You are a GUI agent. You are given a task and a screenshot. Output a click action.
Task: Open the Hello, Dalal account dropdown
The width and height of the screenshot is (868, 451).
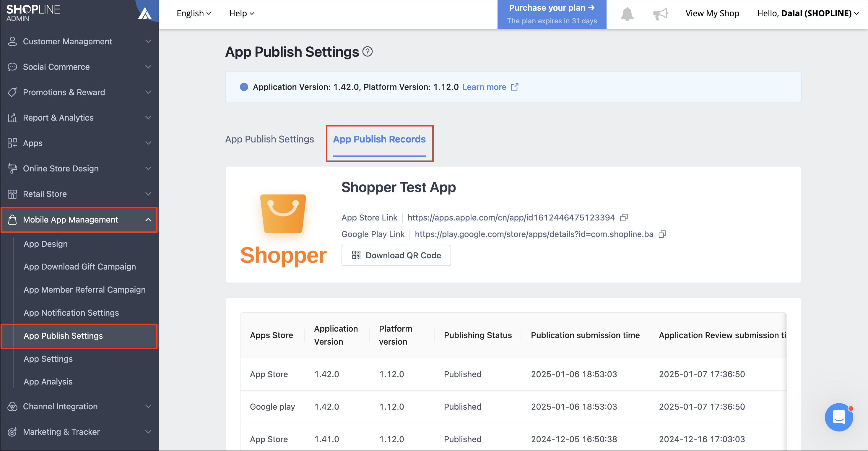[x=808, y=14]
